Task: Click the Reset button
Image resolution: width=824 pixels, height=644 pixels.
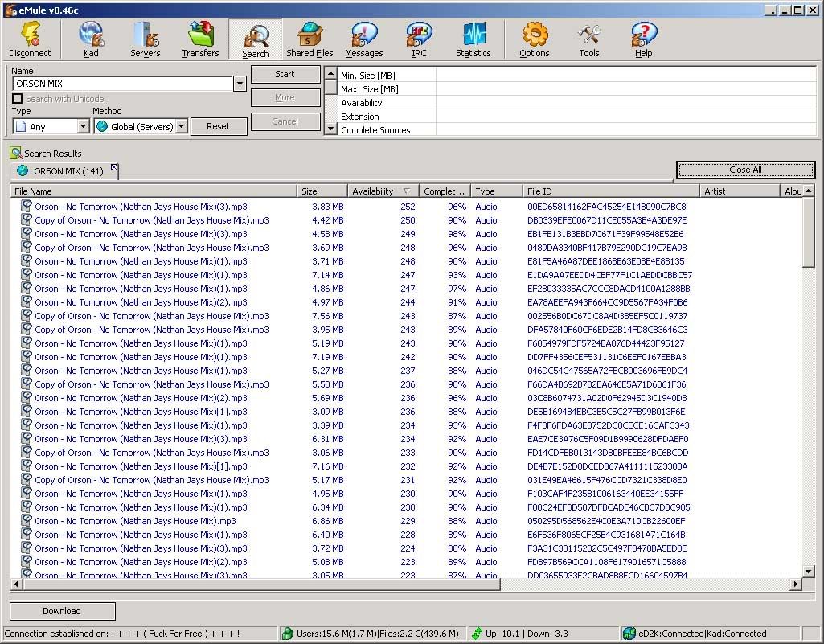Action: coord(218,126)
